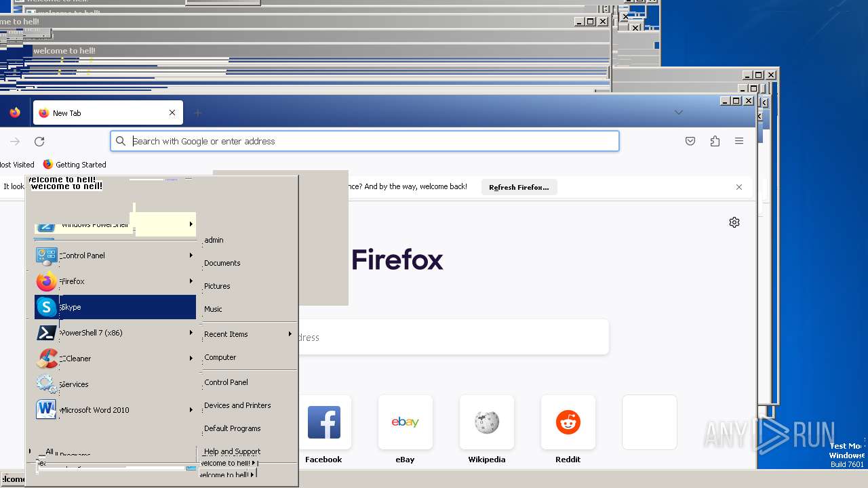Click the Getting Started bookmark
Viewport: 868px width, 488px height.
click(75, 165)
